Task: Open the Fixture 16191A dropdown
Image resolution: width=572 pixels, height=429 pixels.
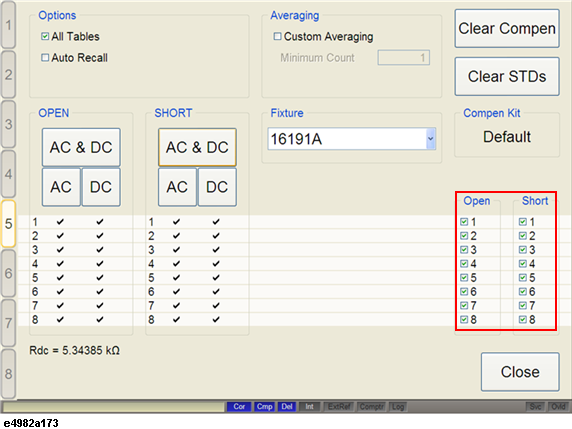Action: click(431, 139)
